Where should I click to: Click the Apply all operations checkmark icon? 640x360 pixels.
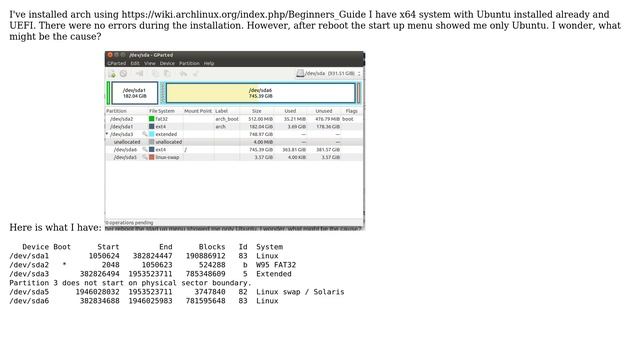[x=196, y=73]
